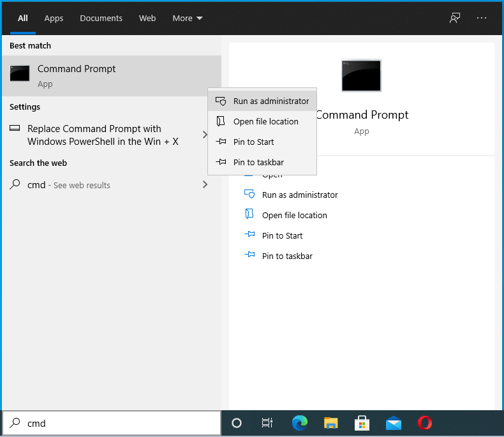Select Open file location in context menu
Image resolution: width=504 pixels, height=437 pixels.
pyautogui.click(x=265, y=121)
